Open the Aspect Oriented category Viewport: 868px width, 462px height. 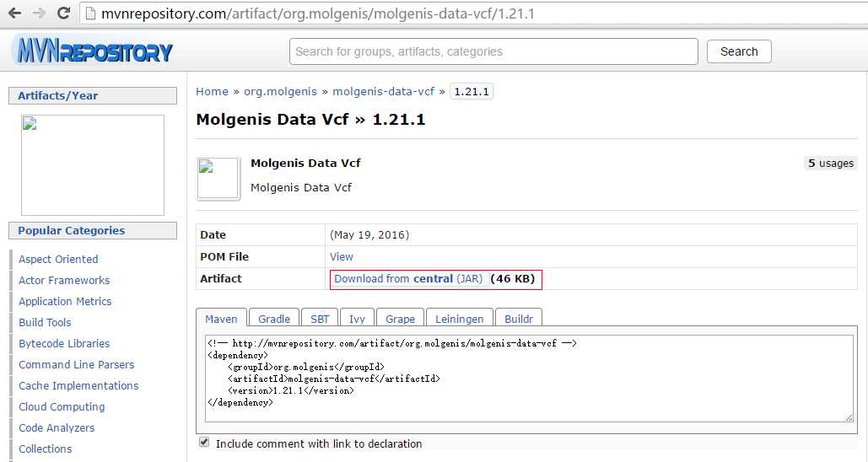tap(58, 259)
